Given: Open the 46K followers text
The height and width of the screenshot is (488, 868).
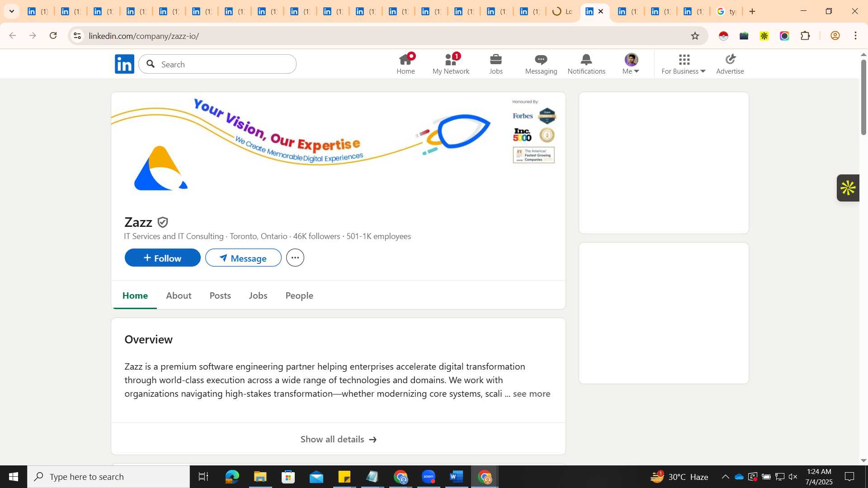Looking at the screenshot, I should (x=316, y=236).
